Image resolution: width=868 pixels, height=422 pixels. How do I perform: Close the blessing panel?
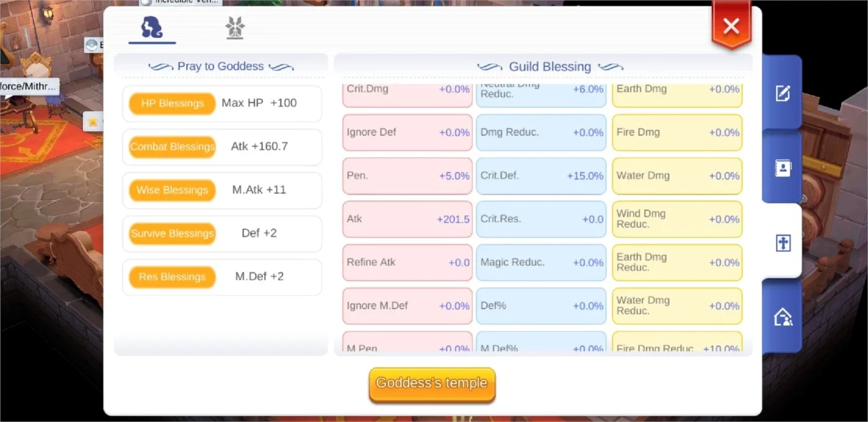pos(732,26)
